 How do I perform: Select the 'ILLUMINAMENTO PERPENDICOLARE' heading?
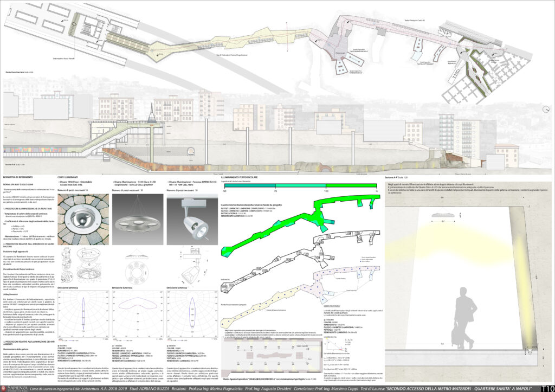[239, 177]
